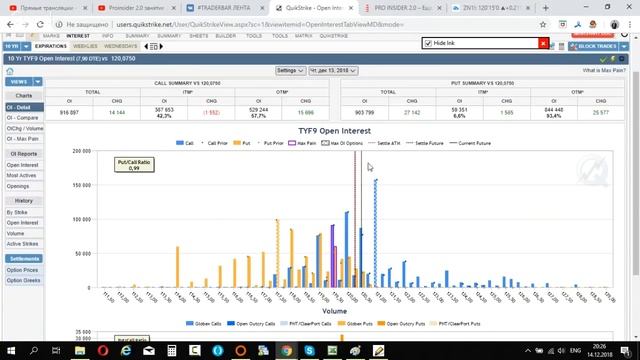
Task: Click the browser address bar
Action: (294, 24)
